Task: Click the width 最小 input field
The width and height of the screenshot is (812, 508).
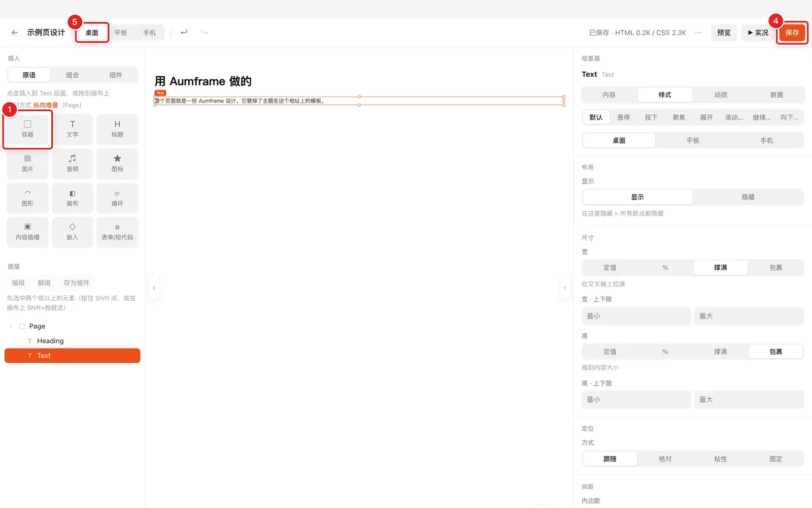Action: coord(636,316)
